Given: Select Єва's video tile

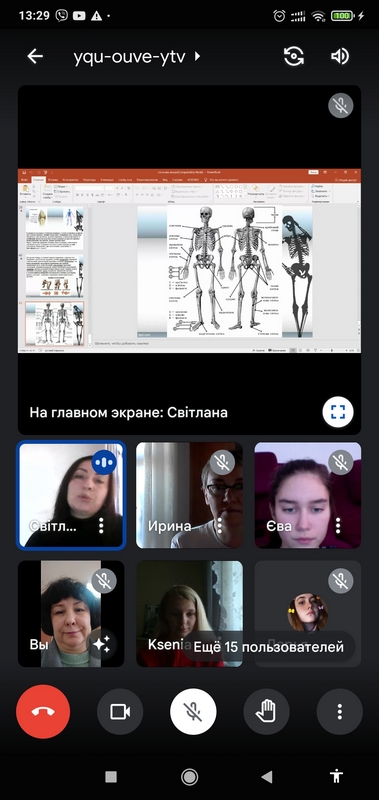Looking at the screenshot, I should point(308,495).
